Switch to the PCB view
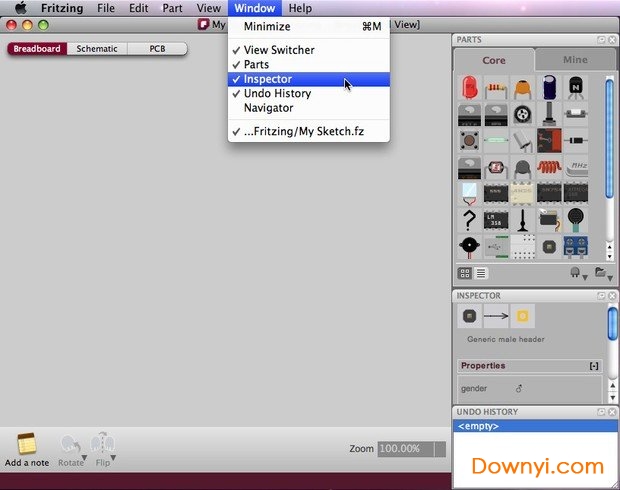The image size is (620, 490). click(x=157, y=48)
